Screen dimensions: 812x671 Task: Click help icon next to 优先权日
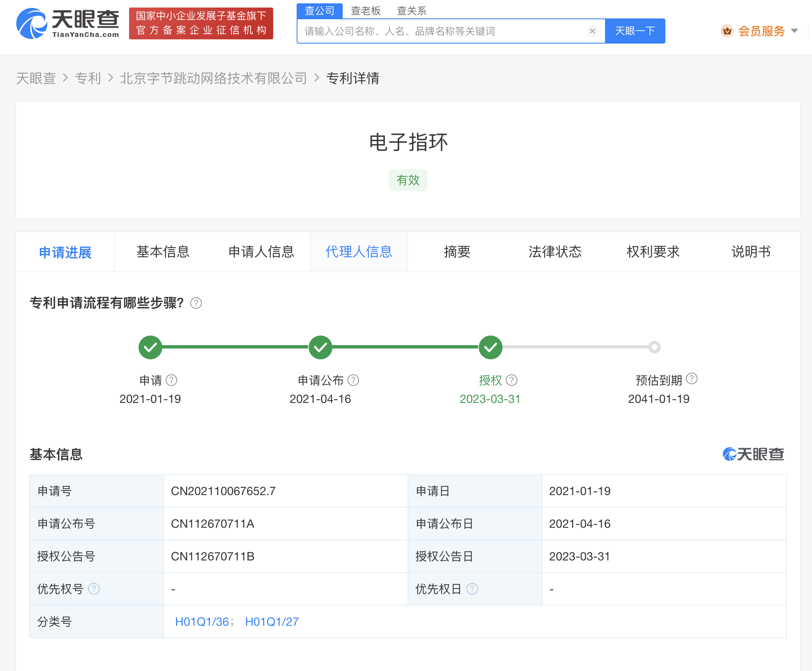click(473, 589)
